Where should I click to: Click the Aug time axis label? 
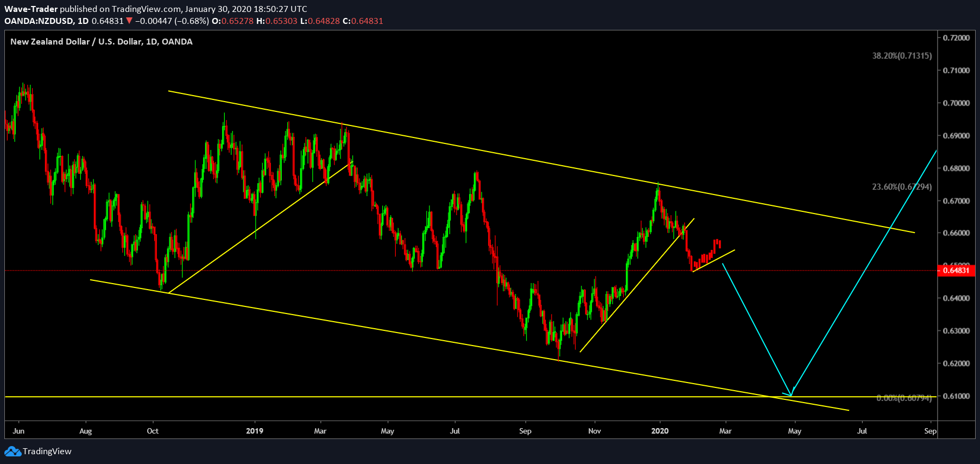pyautogui.click(x=86, y=431)
